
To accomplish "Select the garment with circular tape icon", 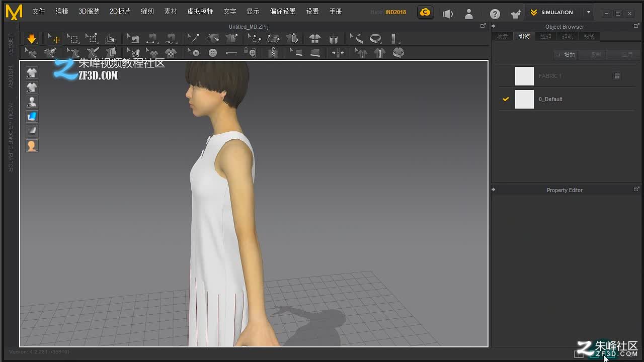I will 398,53.
